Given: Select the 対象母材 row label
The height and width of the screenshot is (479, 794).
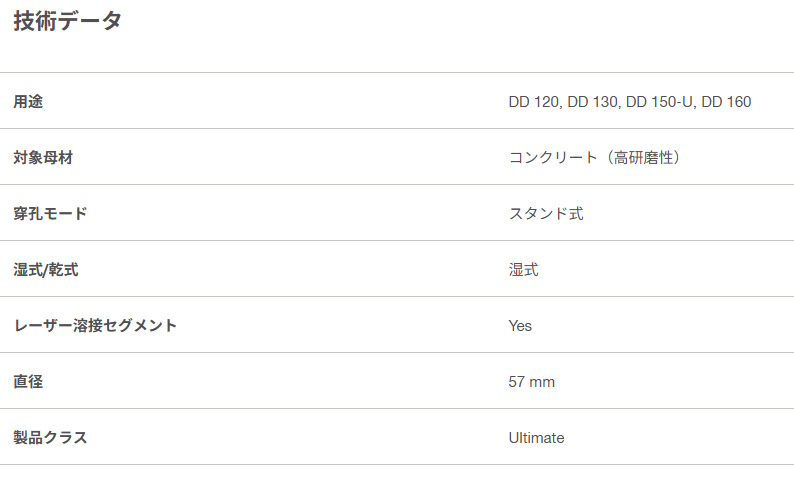Looking at the screenshot, I should [x=43, y=157].
